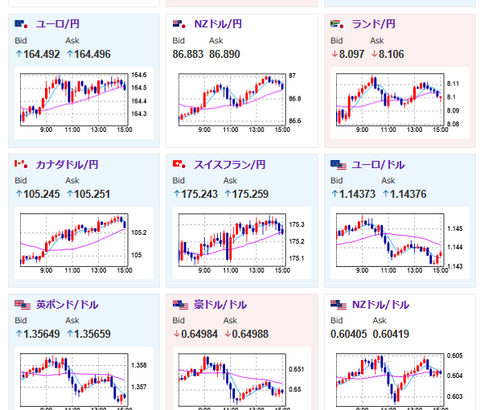Viewport: 480px width, 410px height.
Task: Click the Euro/Yen flag icon
Action: pyautogui.click(x=21, y=24)
